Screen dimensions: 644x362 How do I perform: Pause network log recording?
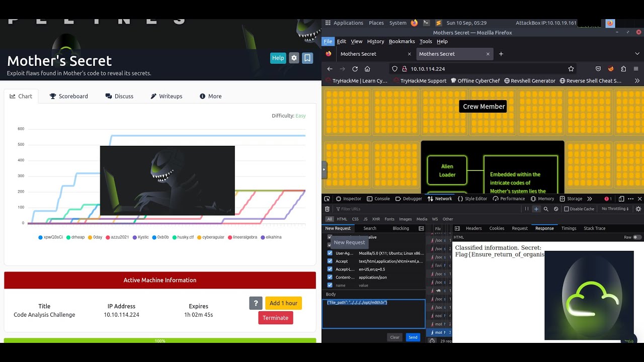pyautogui.click(x=527, y=209)
